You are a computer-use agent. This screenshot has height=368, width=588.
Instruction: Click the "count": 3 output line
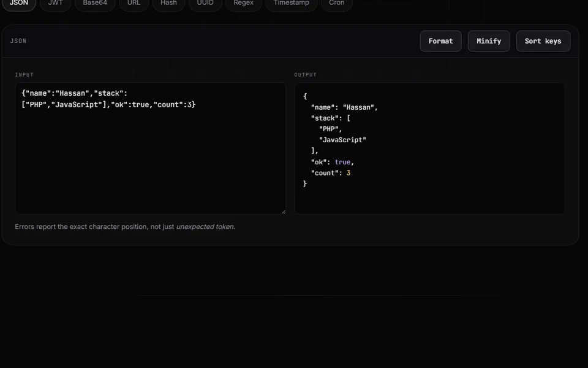click(x=330, y=173)
